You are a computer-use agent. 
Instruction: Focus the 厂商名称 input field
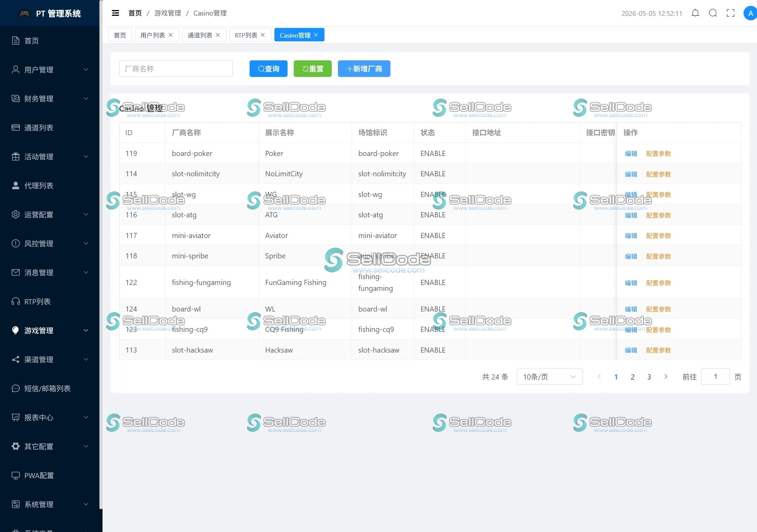coord(176,69)
